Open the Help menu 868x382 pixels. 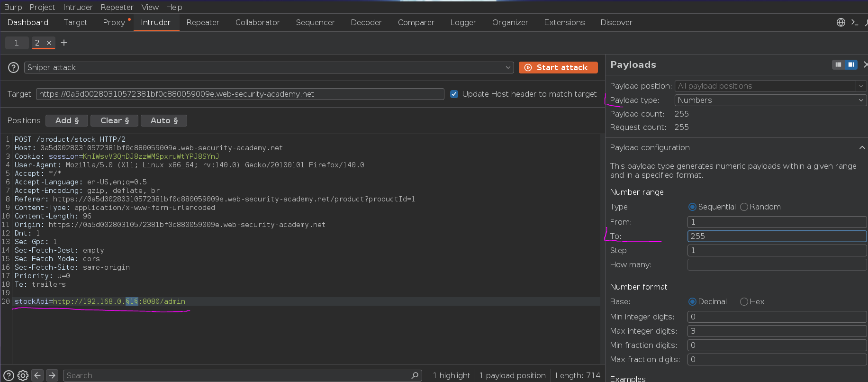pyautogui.click(x=174, y=7)
